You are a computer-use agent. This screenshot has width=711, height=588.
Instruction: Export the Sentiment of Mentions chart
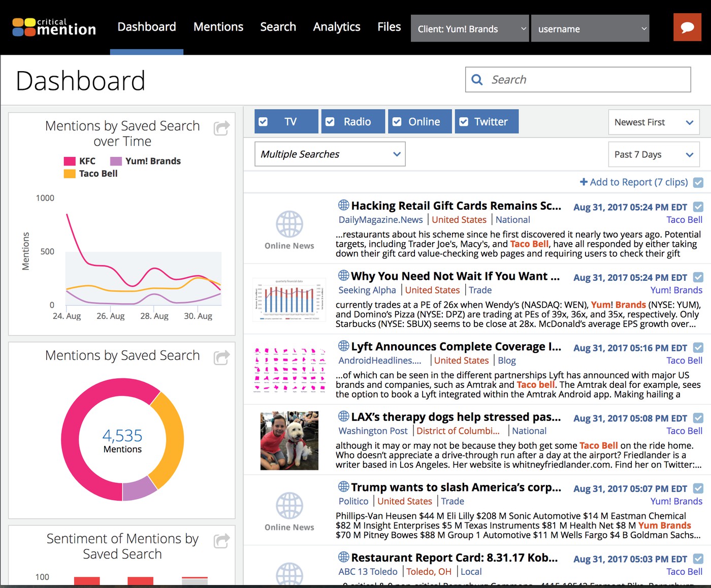pyautogui.click(x=221, y=541)
